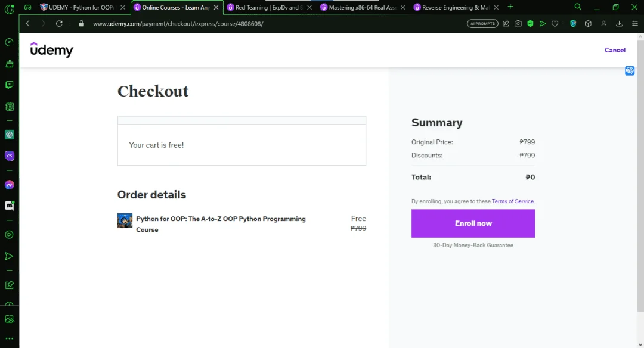Viewport: 644px width, 348px height.
Task: Switch to Mastering x86-64 Real Assembly tab
Action: [x=363, y=7]
